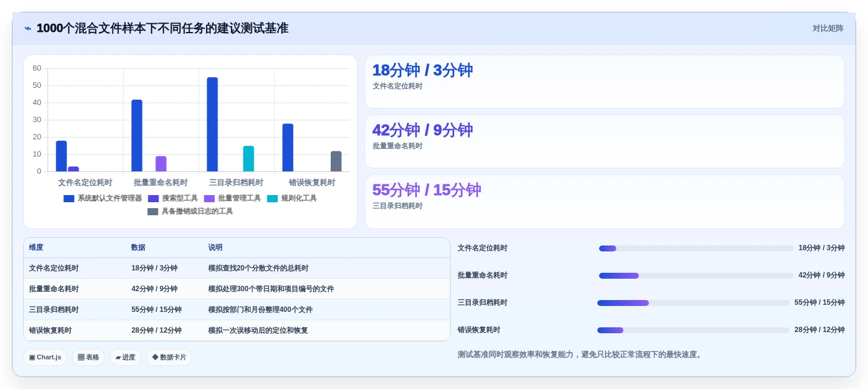Select the 批量重命名耗时 table row label
This screenshot has height=389, width=868.
point(54,289)
